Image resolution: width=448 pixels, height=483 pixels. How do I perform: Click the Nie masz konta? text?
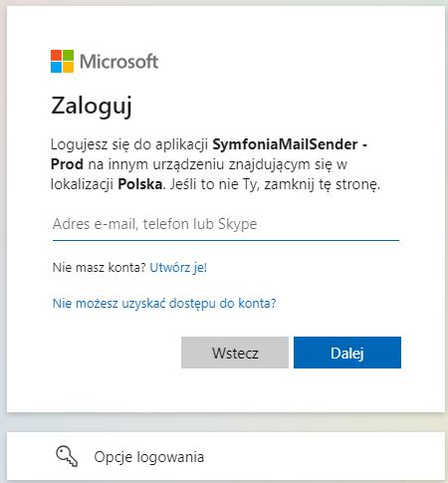(100, 267)
